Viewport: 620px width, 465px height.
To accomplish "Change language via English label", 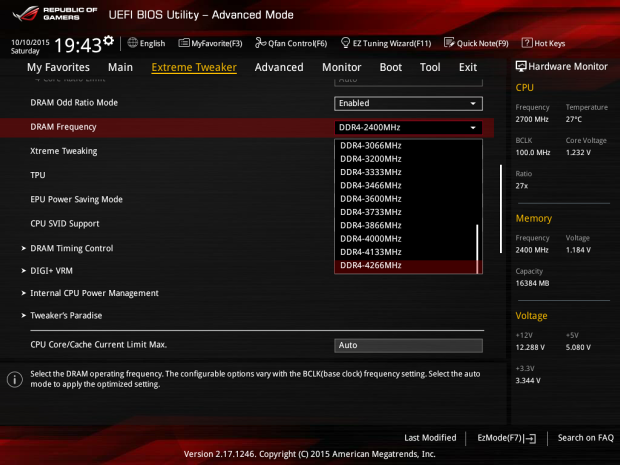I will coord(152,43).
